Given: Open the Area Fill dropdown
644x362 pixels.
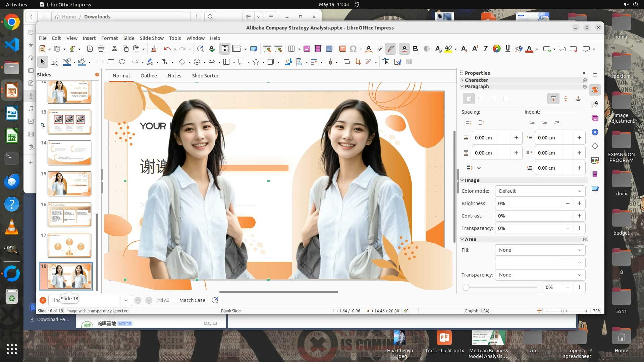Looking at the screenshot, I should click(540, 250).
